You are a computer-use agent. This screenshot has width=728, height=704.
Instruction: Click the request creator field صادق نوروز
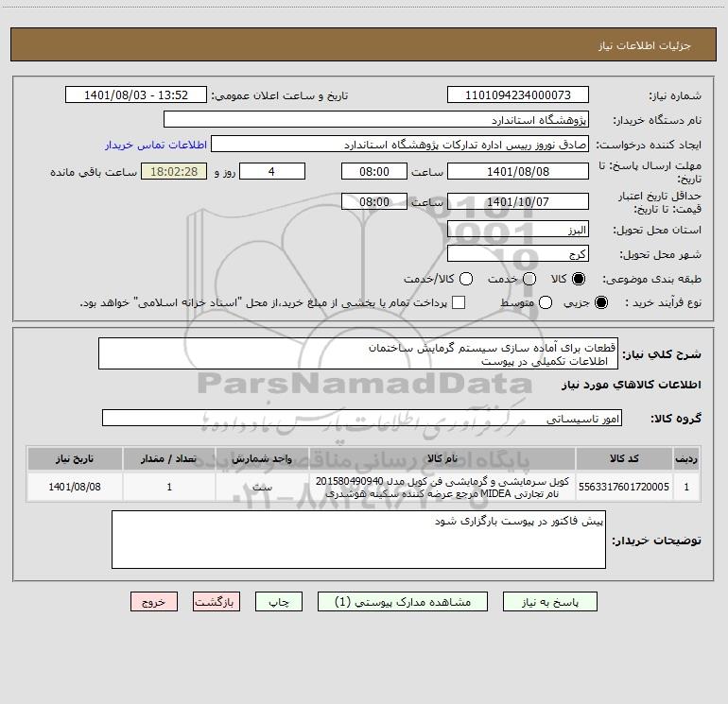point(400,145)
